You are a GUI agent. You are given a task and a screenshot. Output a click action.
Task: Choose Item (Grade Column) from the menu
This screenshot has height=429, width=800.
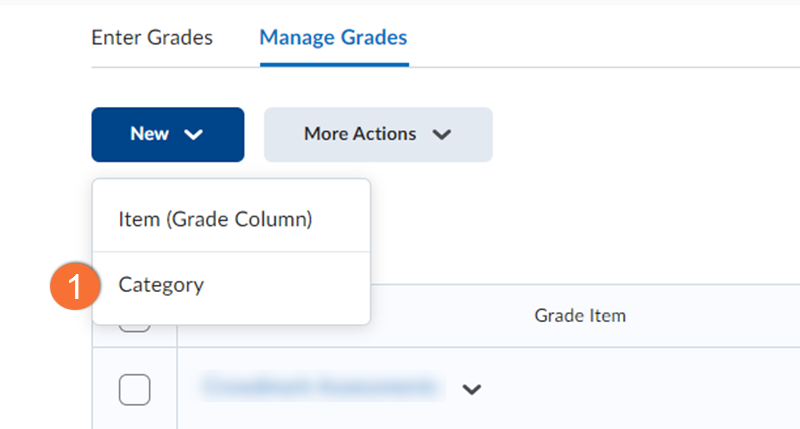pyautogui.click(x=215, y=219)
